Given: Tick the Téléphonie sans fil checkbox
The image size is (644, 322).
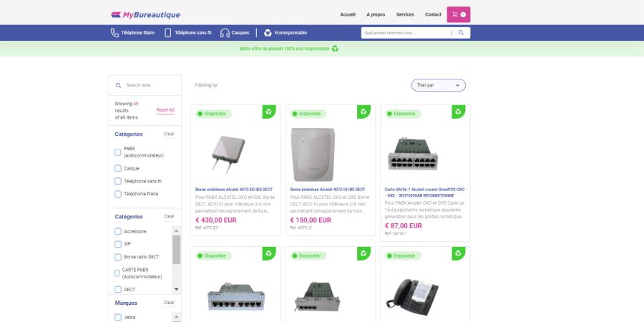Looking at the screenshot, I should point(118,181).
